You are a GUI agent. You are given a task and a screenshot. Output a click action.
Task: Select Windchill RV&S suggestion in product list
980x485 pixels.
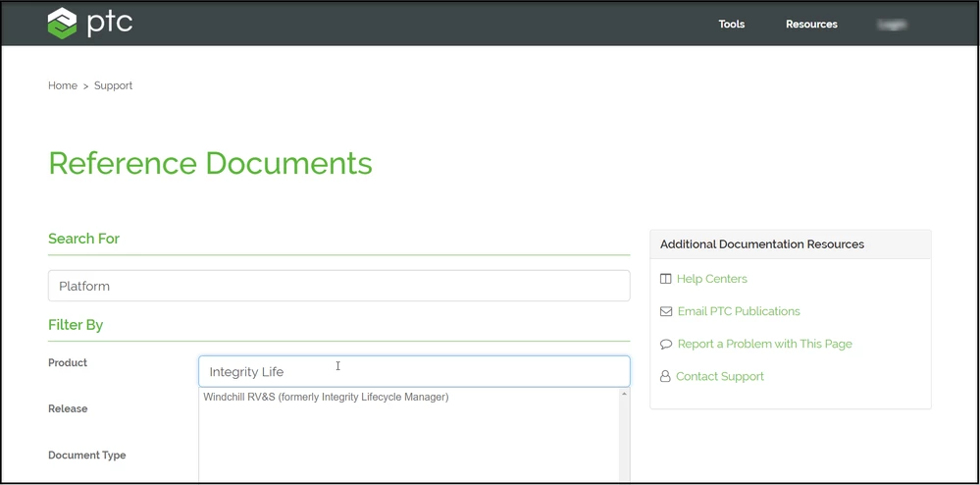(327, 397)
